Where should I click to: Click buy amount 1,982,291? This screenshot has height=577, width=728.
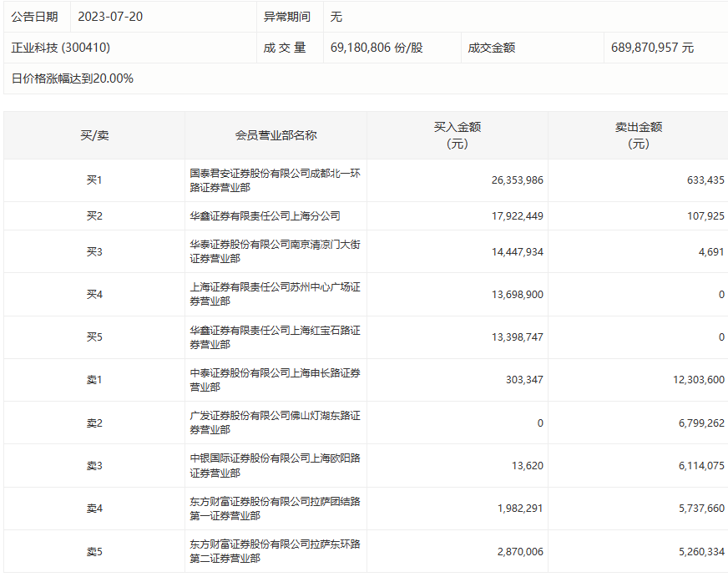click(520, 509)
